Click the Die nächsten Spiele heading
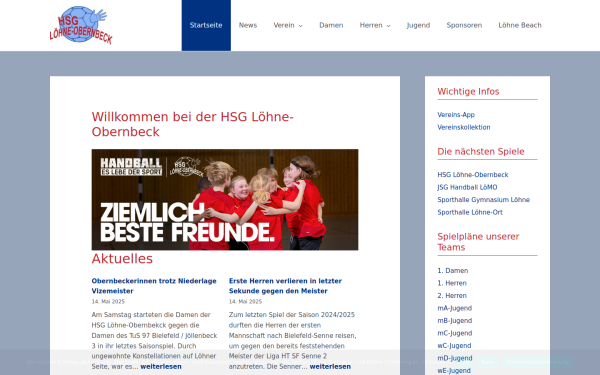 click(x=481, y=152)
